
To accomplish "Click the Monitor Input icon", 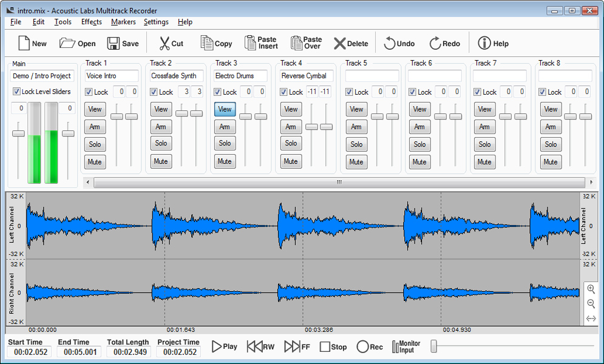I will 395,346.
